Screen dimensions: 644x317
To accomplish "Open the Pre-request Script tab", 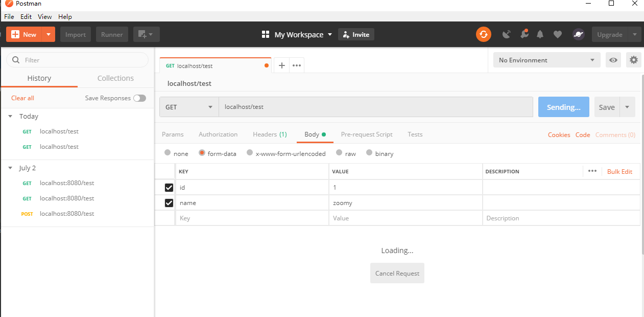I will pos(367,134).
